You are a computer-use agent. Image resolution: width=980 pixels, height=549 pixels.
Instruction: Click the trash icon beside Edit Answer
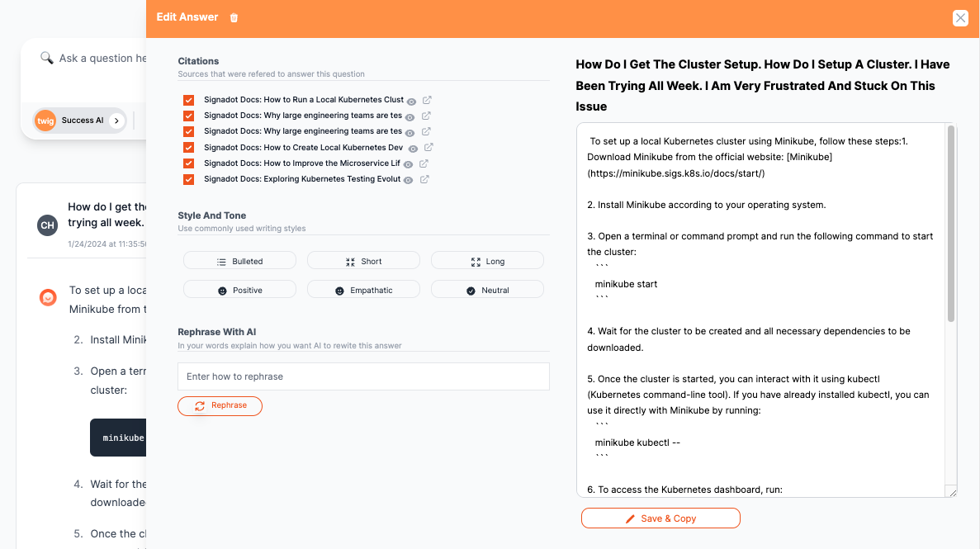(x=234, y=18)
